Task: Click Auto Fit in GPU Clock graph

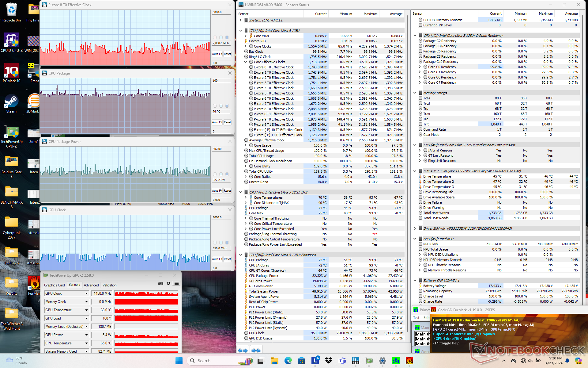Action: click(217, 259)
